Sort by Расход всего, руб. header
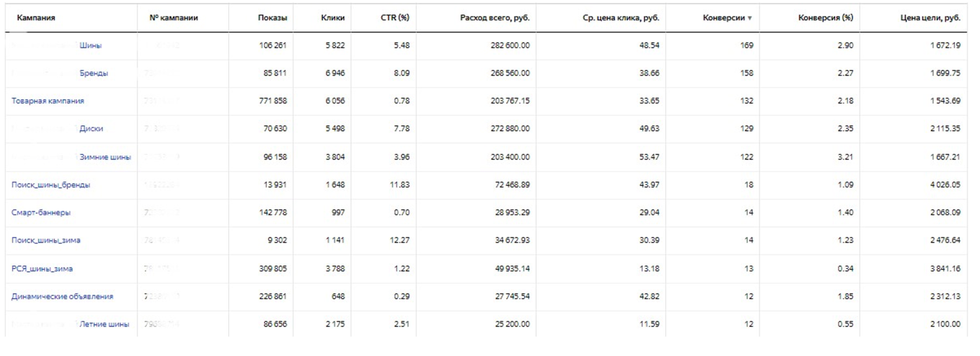The height and width of the screenshot is (356, 980). pos(495,18)
